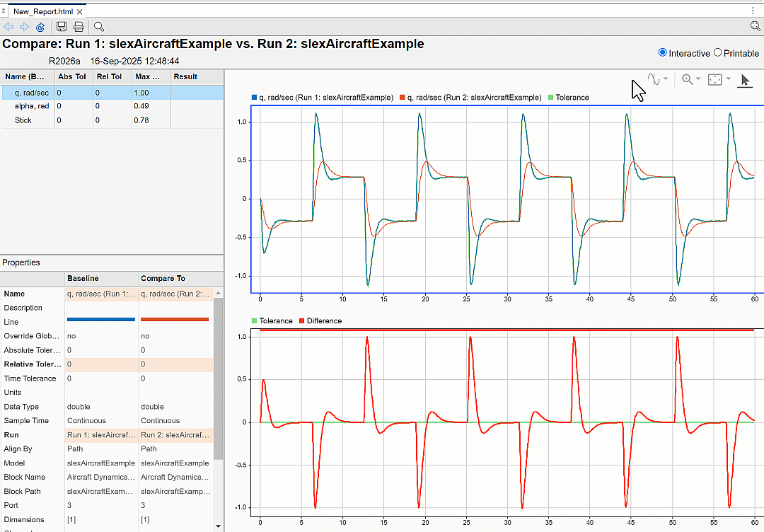
Task: Click the Baseline Name value q, rad/sec
Action: pyautogui.click(x=102, y=294)
